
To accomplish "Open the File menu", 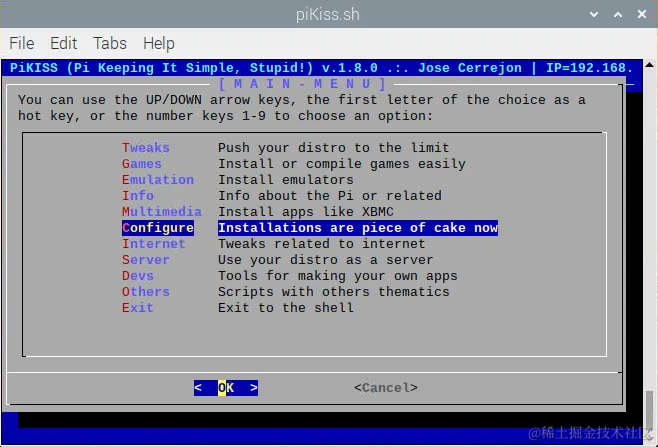I will [x=22, y=43].
